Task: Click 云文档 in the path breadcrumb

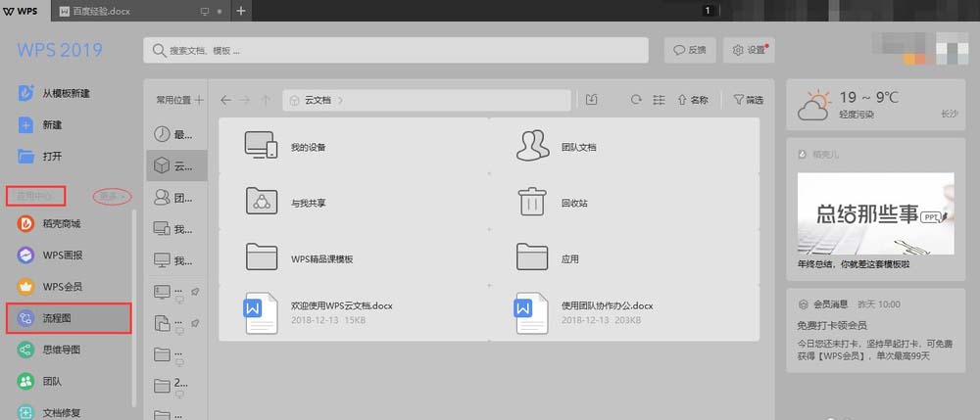Action: pos(318,100)
